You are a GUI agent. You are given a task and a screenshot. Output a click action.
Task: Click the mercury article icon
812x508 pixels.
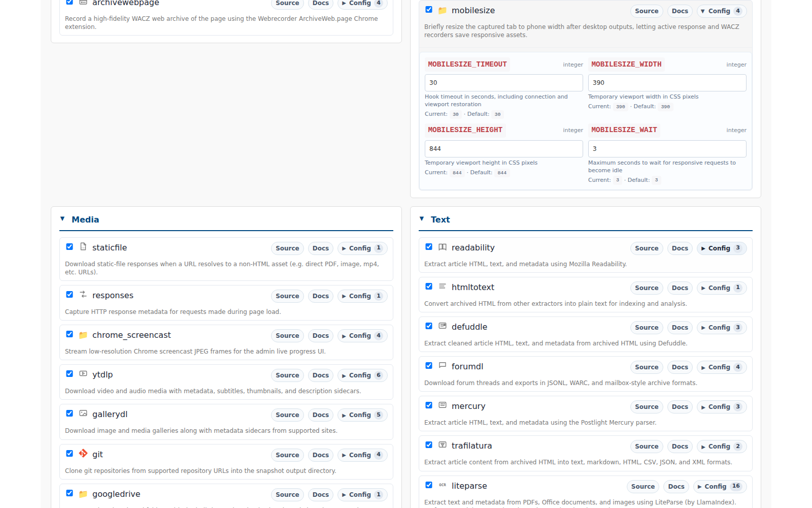tap(443, 405)
